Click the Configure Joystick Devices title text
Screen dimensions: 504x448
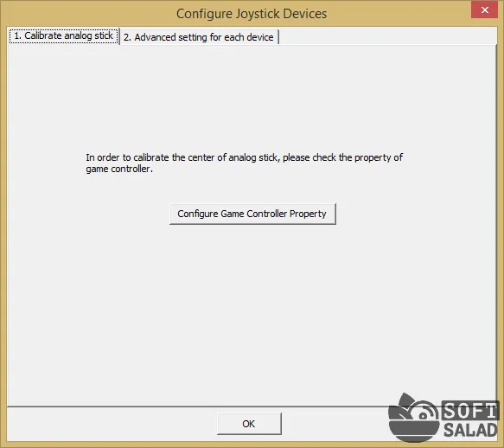coord(252,14)
